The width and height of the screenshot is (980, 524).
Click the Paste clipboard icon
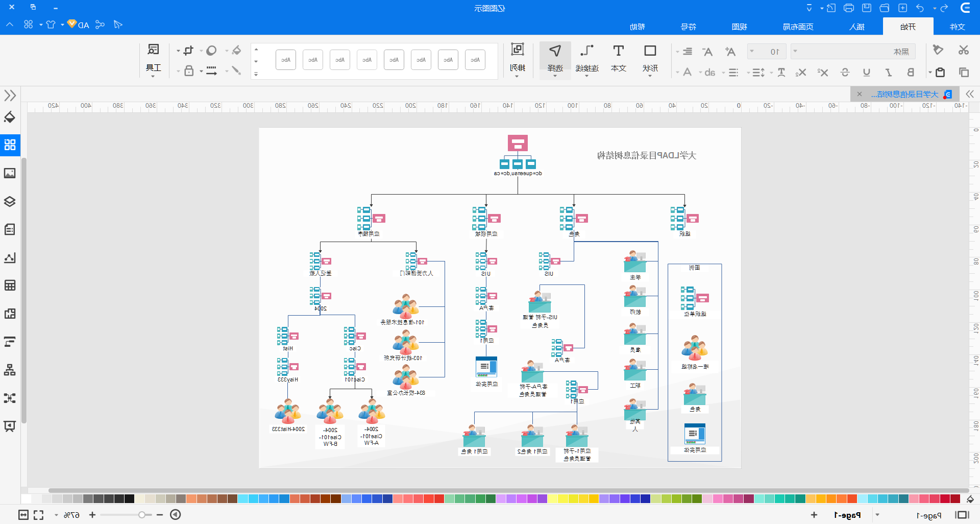(x=940, y=73)
